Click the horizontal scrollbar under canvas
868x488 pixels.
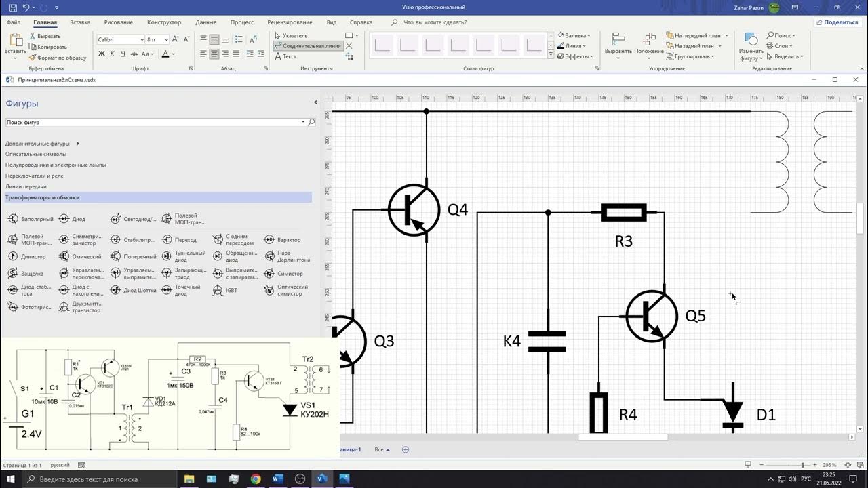pos(623,437)
